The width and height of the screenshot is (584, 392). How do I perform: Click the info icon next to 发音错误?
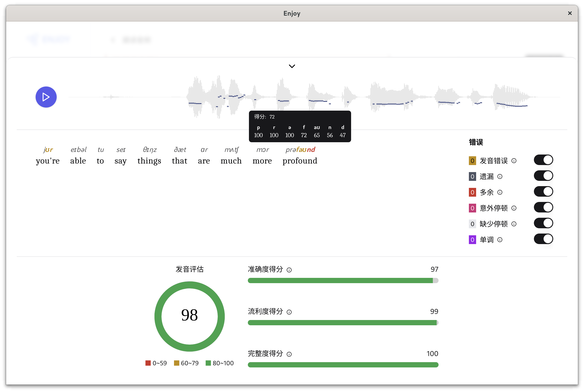[x=514, y=161]
